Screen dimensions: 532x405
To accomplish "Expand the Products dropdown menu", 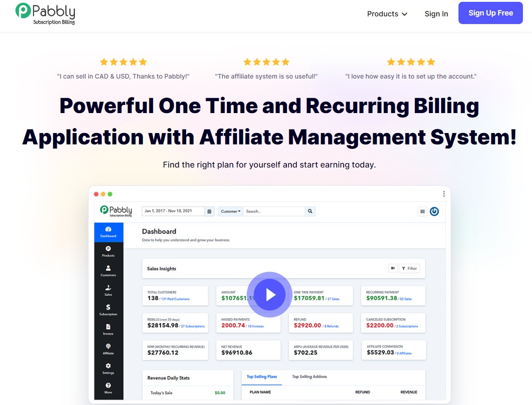I will [387, 14].
